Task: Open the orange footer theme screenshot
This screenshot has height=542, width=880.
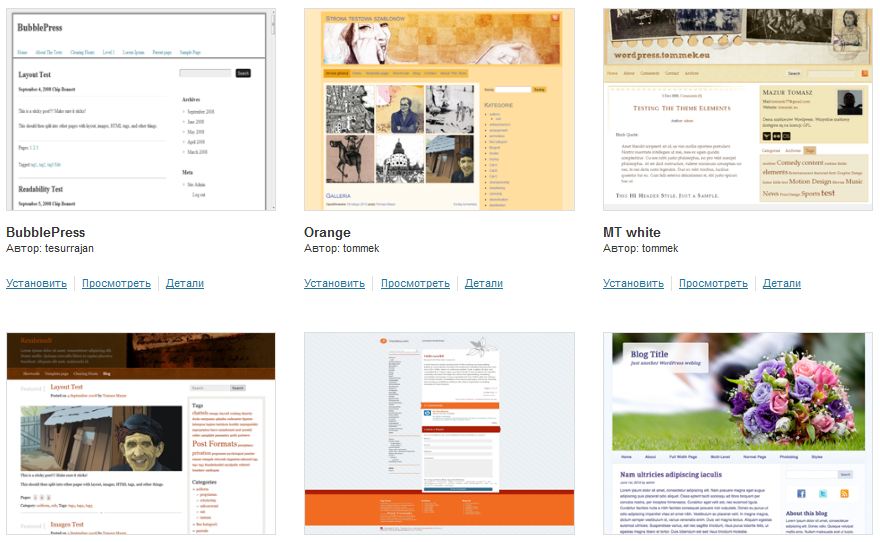Action: 439,434
